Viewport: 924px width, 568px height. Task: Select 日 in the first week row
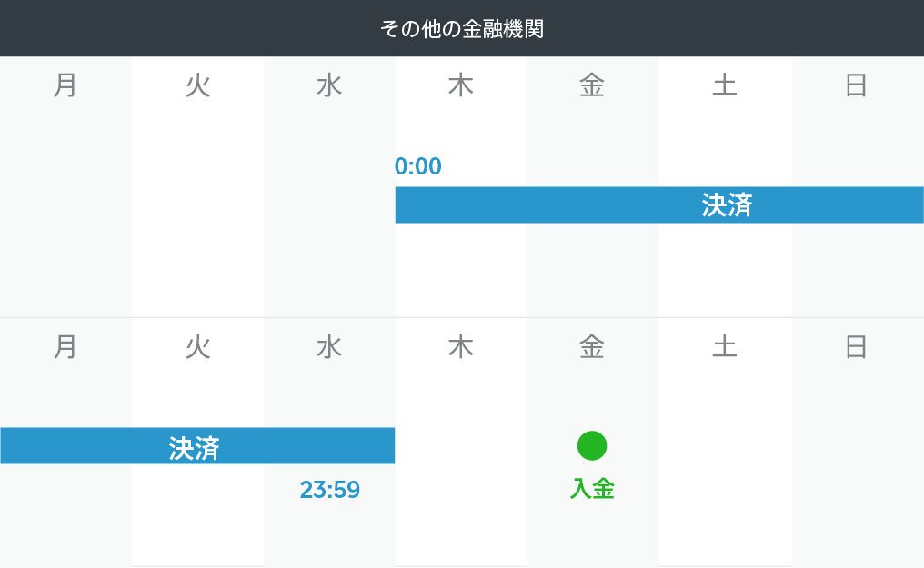coord(857,85)
